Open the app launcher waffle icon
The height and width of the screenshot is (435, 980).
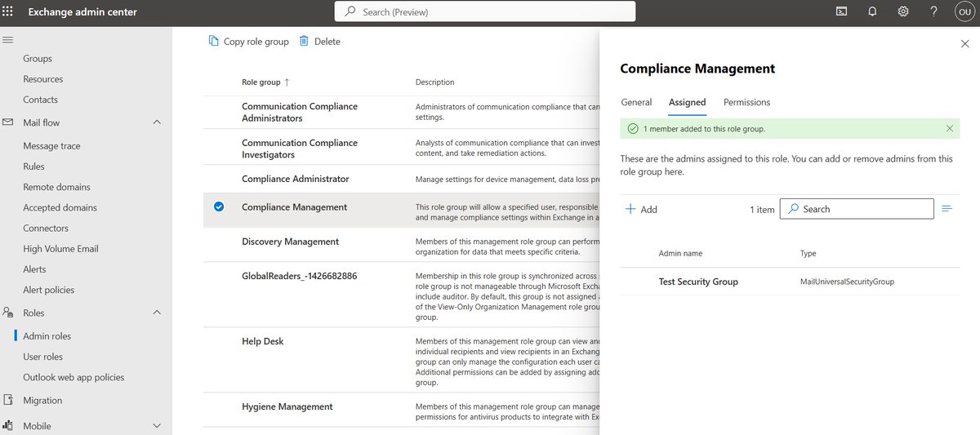[x=8, y=11]
